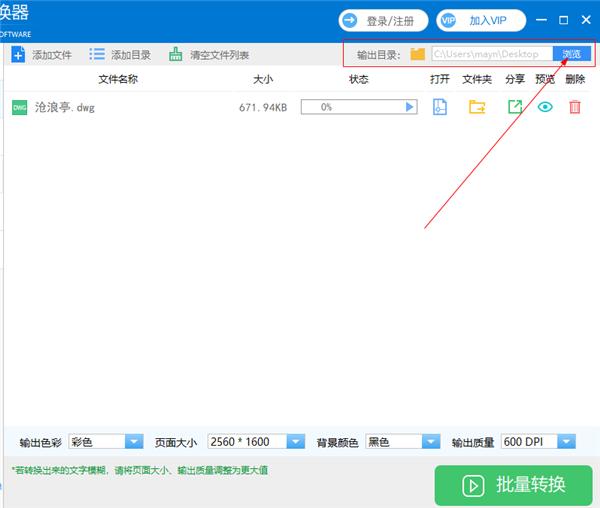
Task: Start 批量转换 batch conversion
Action: 514,485
